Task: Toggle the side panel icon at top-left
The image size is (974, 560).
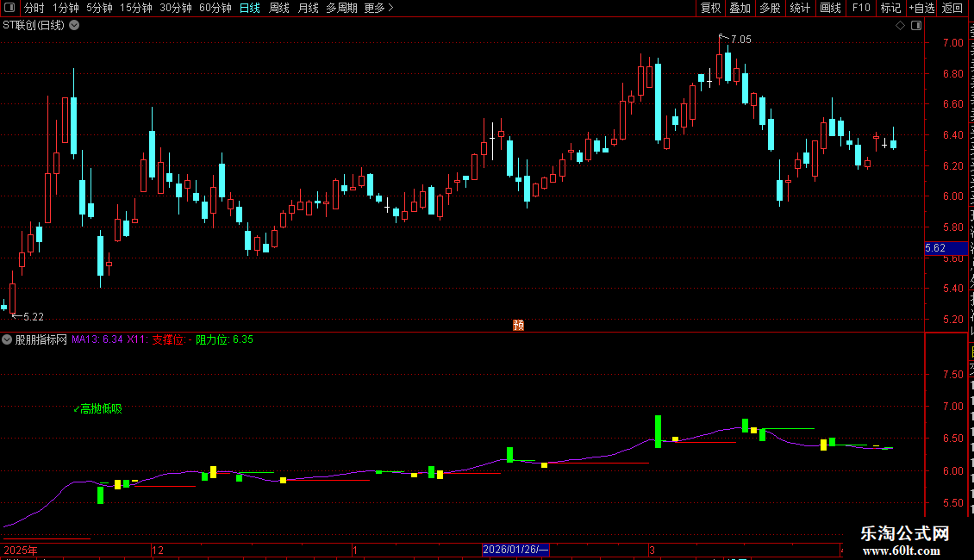Action: tap(9, 8)
